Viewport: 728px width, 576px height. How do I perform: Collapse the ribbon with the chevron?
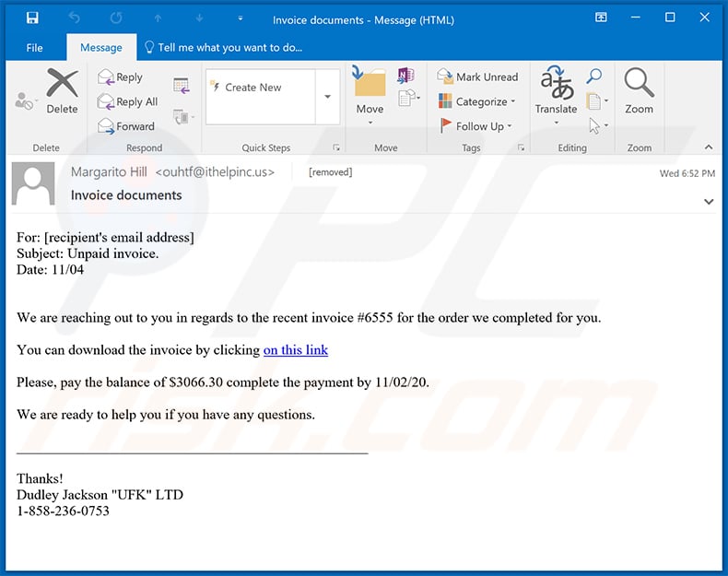tap(709, 147)
